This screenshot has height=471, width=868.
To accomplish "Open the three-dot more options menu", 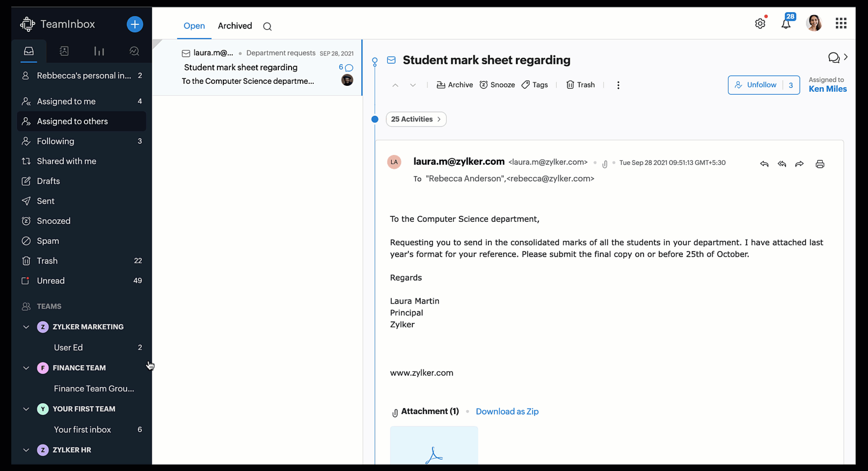I will click(618, 85).
